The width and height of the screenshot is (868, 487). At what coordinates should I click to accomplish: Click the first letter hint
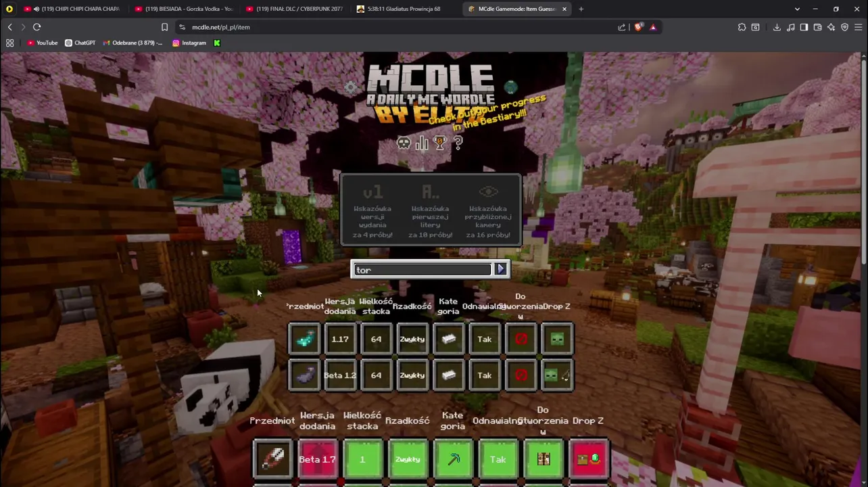[x=430, y=210]
